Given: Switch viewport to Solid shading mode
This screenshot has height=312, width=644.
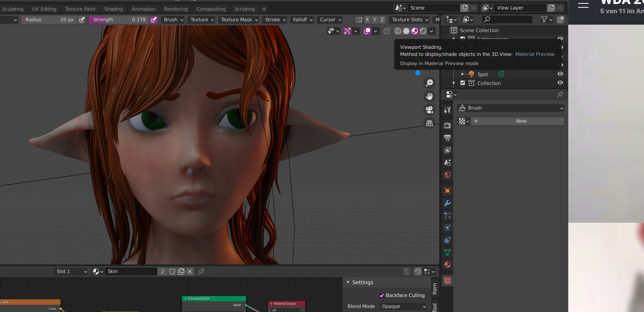Looking at the screenshot, I should point(405,31).
